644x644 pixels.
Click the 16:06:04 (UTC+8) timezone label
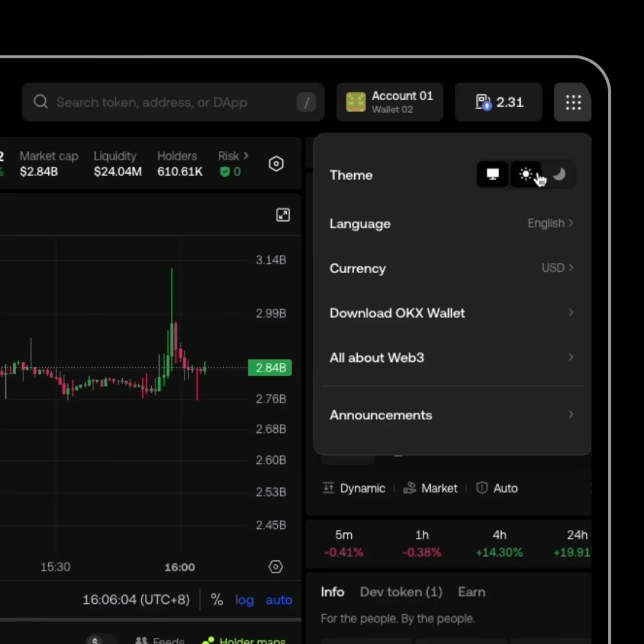click(x=136, y=600)
